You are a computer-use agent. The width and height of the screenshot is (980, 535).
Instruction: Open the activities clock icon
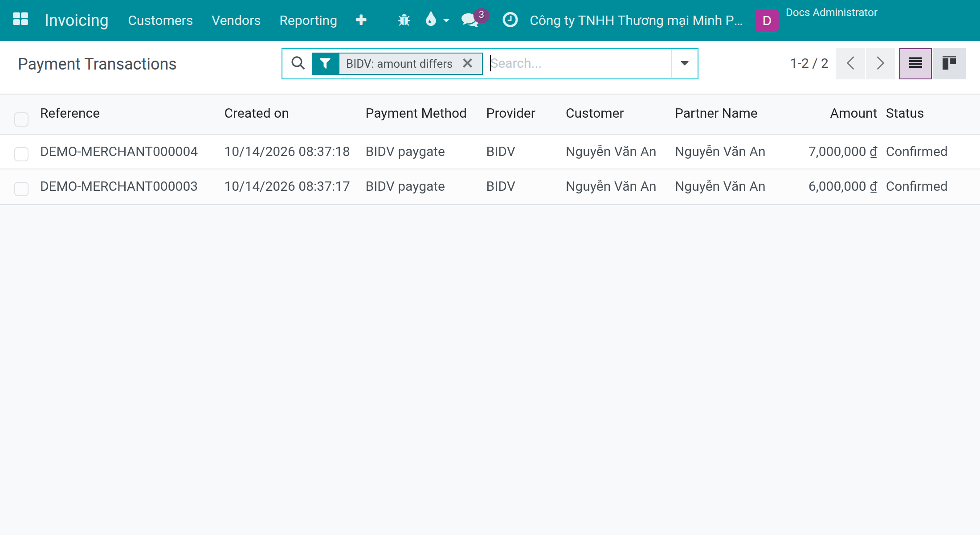(x=510, y=20)
